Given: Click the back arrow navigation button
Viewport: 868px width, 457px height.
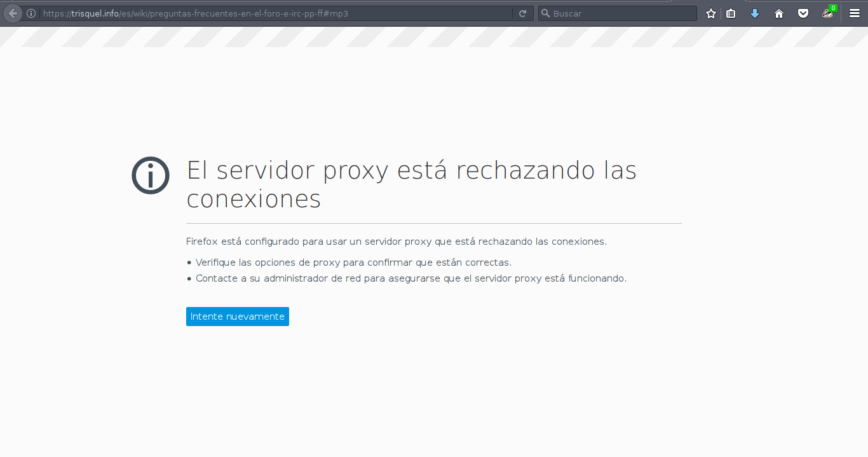Looking at the screenshot, I should [x=13, y=13].
